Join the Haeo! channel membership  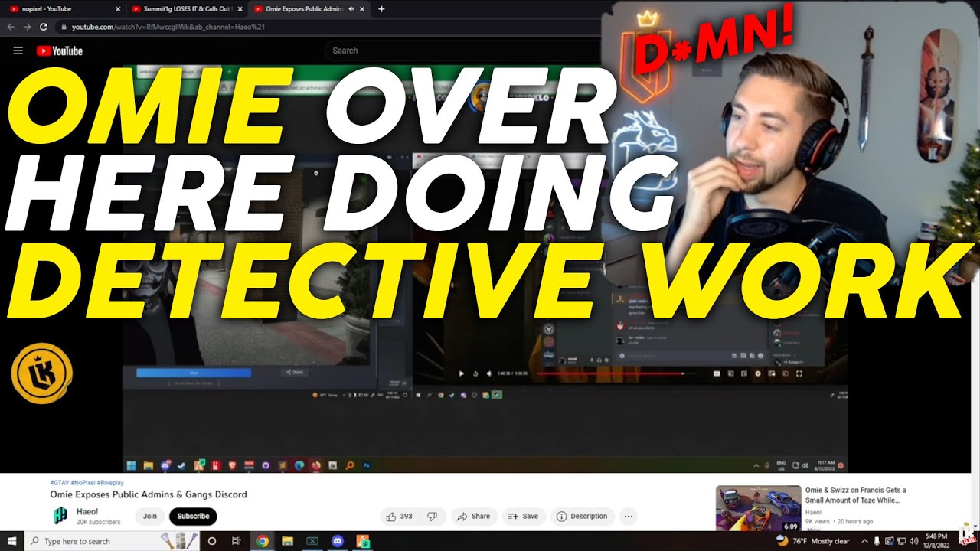pyautogui.click(x=150, y=517)
